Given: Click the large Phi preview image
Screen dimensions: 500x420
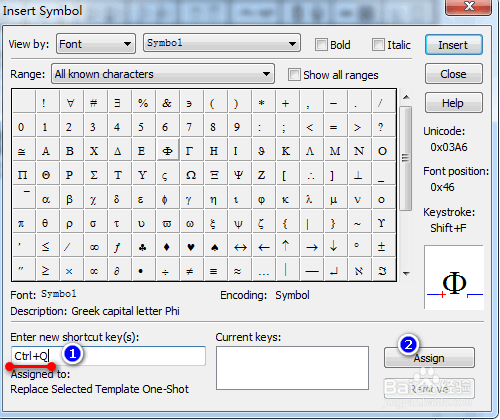Looking at the screenshot, I should click(x=454, y=277).
